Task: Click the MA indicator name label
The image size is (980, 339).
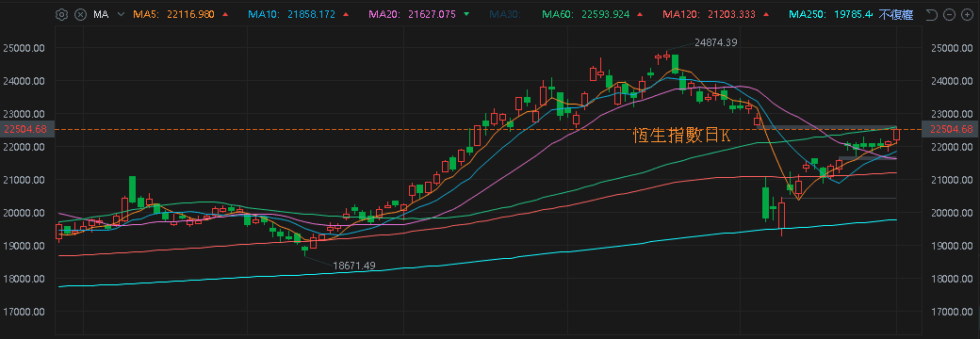Action: (x=101, y=14)
